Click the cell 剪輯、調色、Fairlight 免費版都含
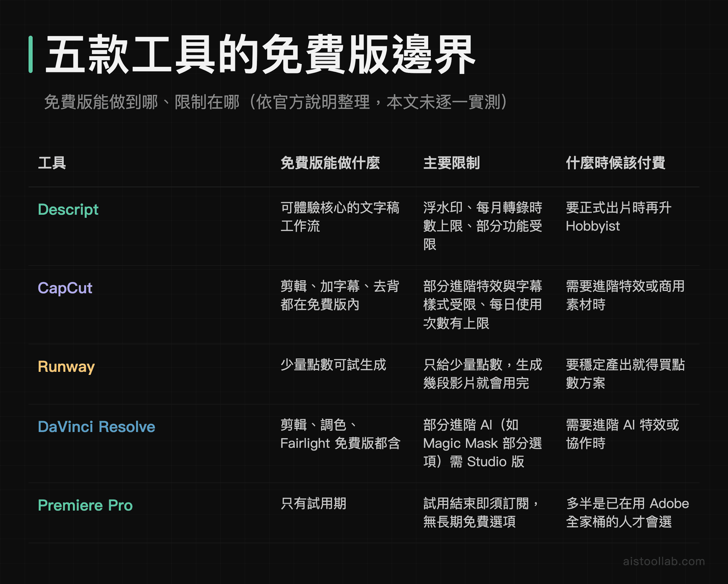The image size is (728, 584). tap(341, 434)
